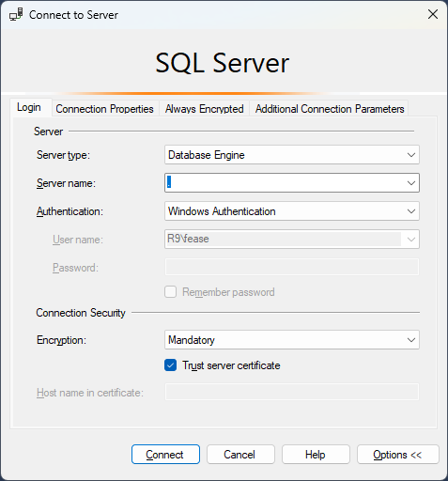The width and height of the screenshot is (448, 481).
Task: Open the Server name dropdown arrow
Action: (x=411, y=183)
